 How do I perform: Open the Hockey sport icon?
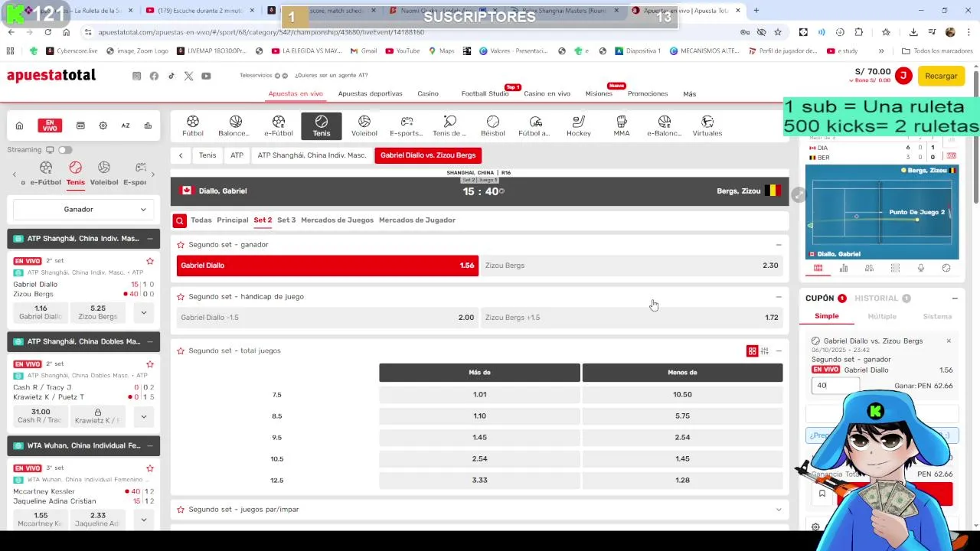[x=579, y=126]
